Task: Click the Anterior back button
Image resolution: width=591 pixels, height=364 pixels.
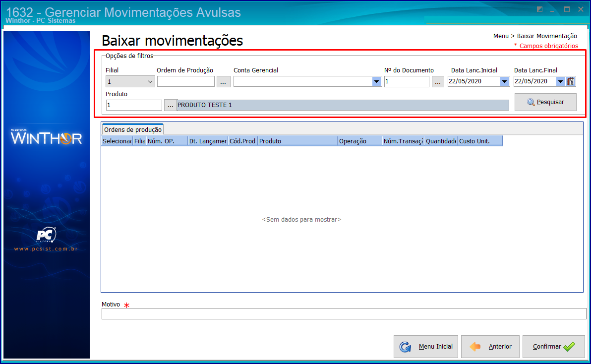Action: coord(490,347)
